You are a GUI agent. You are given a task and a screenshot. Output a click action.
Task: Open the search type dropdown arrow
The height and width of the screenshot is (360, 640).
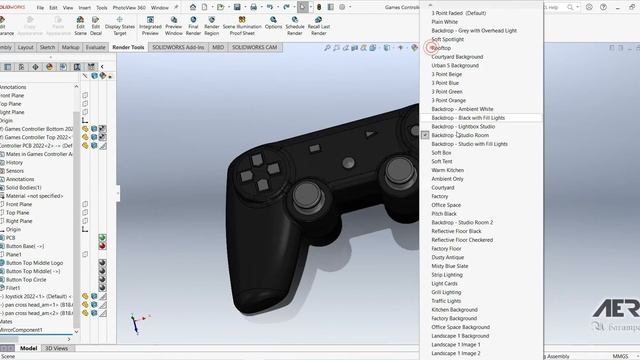[x=578, y=7]
